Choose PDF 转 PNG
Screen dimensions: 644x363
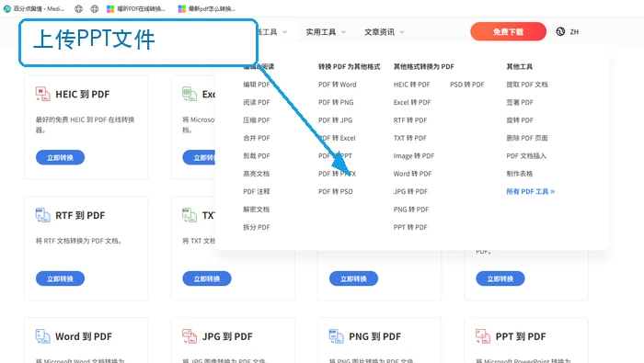[336, 102]
